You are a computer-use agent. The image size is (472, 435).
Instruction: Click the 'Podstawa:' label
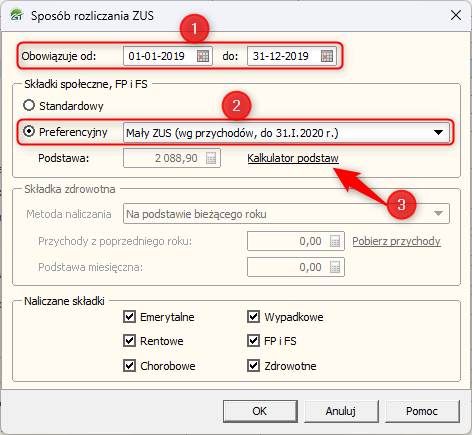(x=64, y=158)
